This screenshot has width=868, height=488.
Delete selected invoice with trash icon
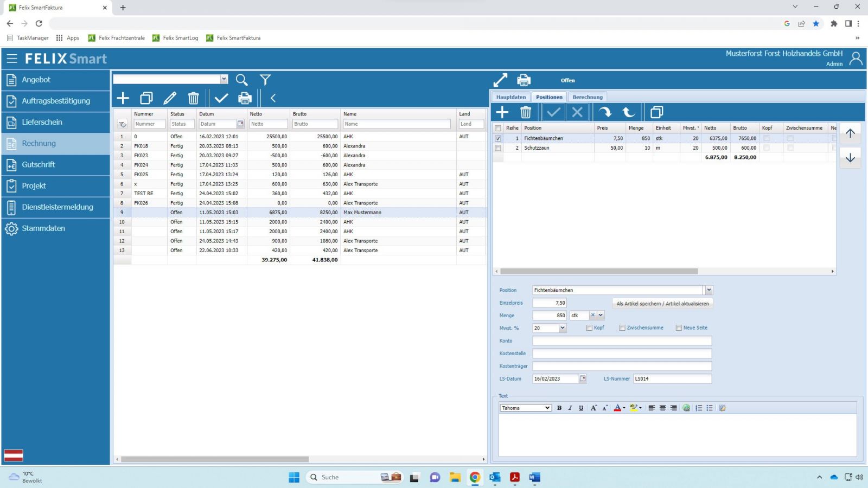tap(193, 98)
